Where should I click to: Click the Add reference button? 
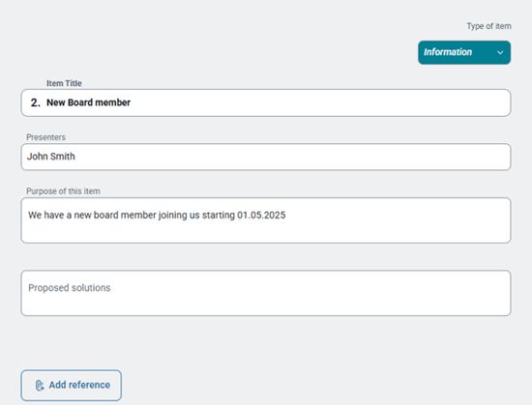tap(72, 386)
